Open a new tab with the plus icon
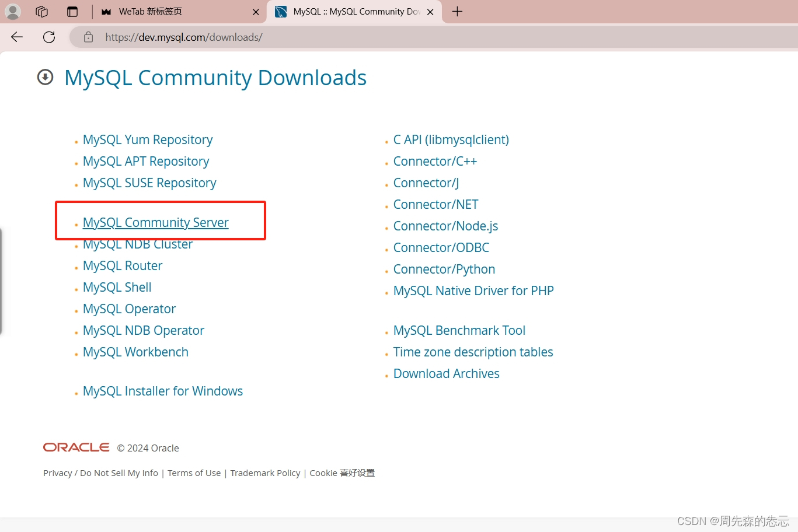 tap(457, 12)
